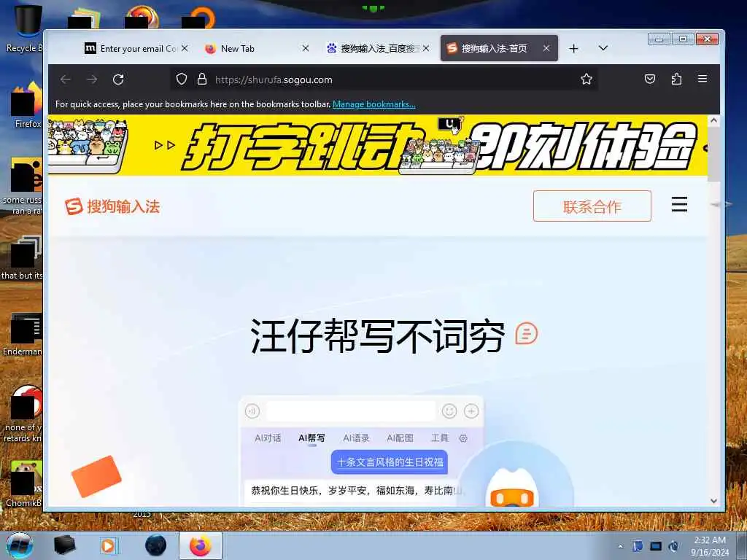
Task: Click the circled plus icon in demo panel
Action: pos(471,411)
